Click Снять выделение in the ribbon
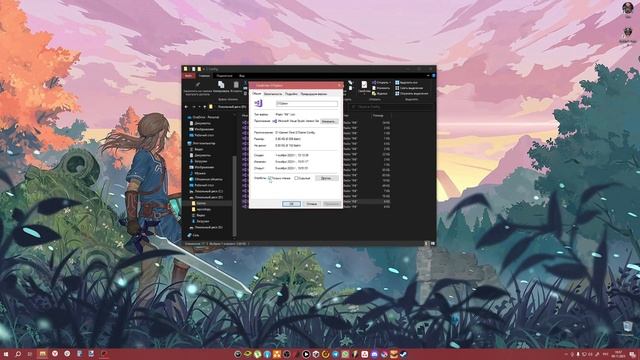 (x=409, y=88)
